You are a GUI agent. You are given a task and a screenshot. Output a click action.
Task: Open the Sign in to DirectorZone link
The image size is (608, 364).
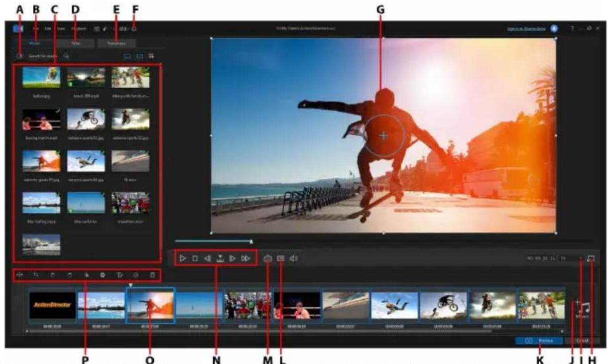(x=525, y=29)
